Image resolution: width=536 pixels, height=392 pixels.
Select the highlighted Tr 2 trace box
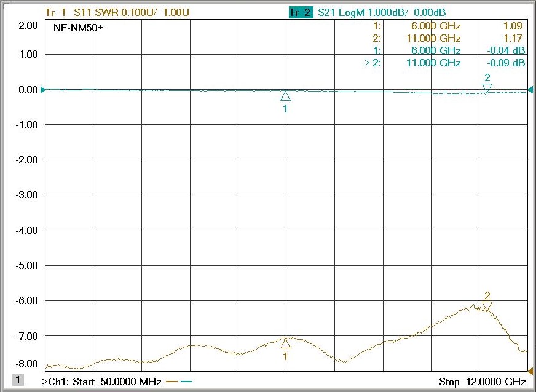pos(301,13)
